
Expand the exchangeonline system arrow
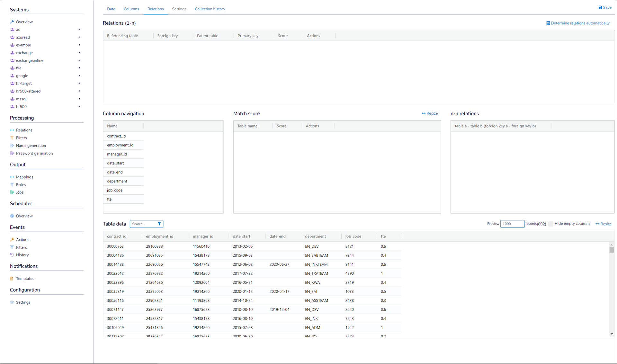pos(79,60)
